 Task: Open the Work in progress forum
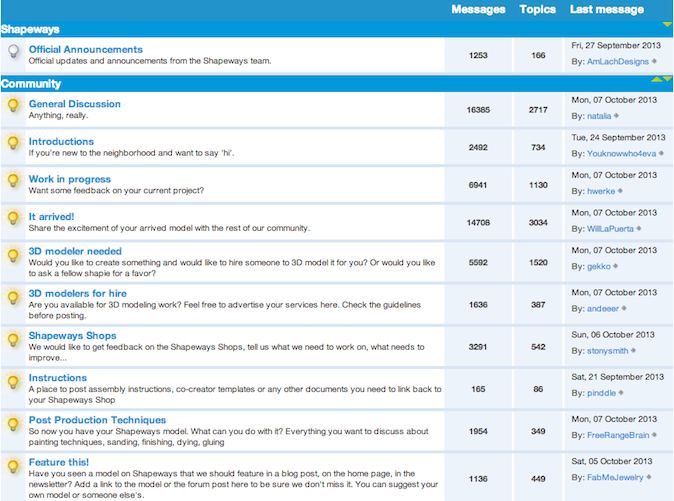(69, 179)
